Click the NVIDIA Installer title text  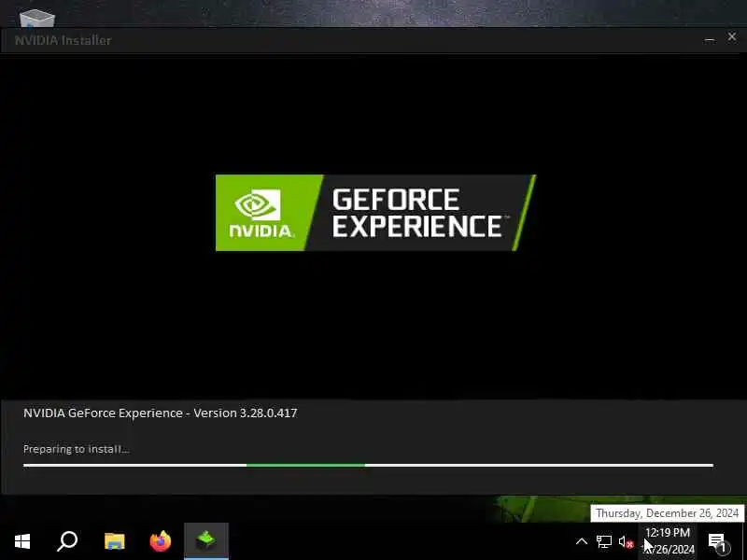(x=63, y=40)
